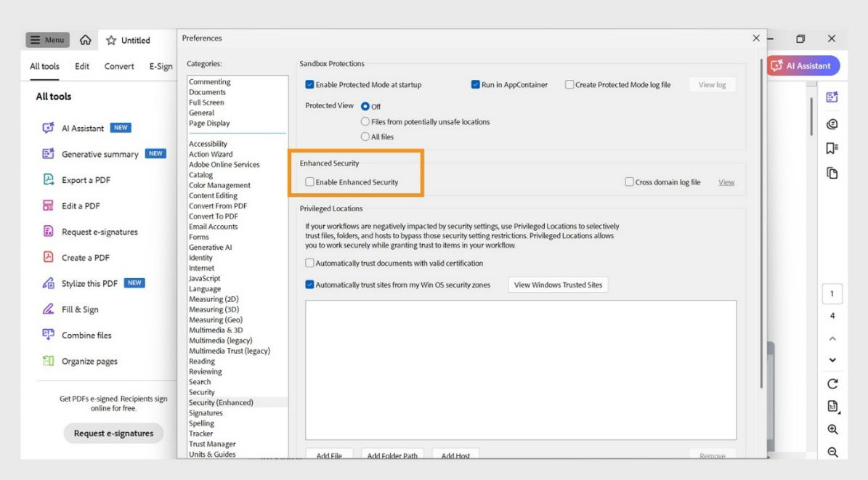Click the previous page chevron in the sidebar
This screenshot has height=480, width=868.
(832, 338)
